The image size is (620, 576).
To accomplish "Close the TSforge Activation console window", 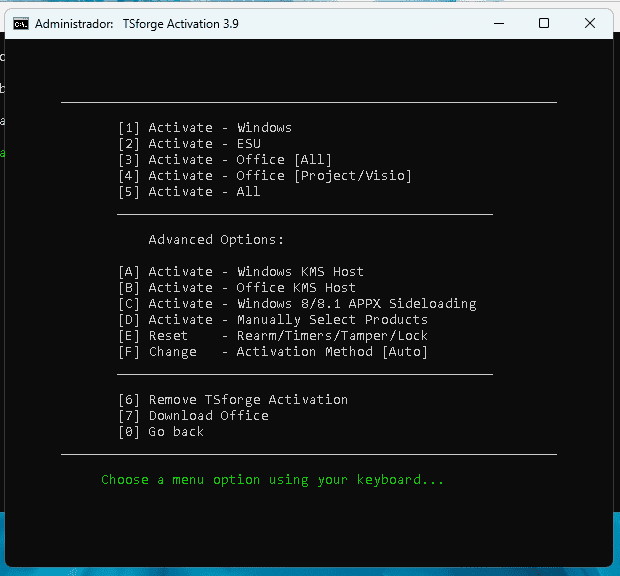I will point(590,23).
